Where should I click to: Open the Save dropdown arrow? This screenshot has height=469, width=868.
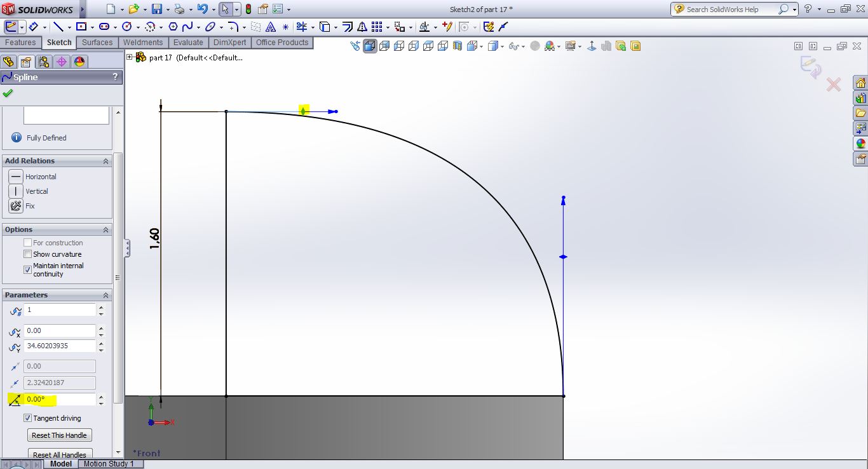click(167, 10)
